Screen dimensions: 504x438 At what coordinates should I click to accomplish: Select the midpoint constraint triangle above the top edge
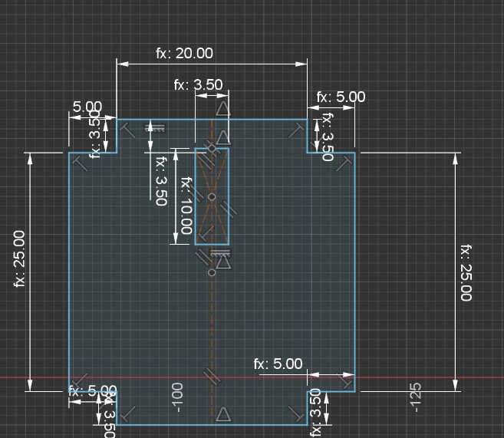222,108
